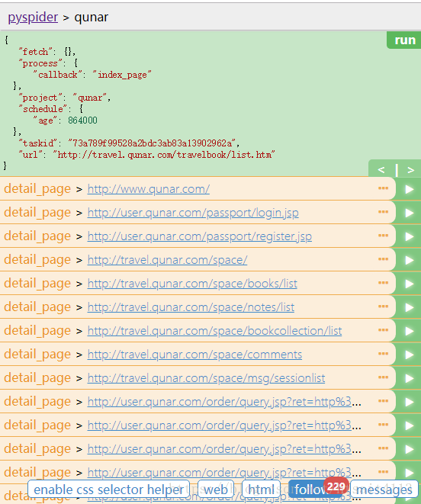Run the passport/login.jsp task play icon
This screenshot has width=421, height=504.
409,213
